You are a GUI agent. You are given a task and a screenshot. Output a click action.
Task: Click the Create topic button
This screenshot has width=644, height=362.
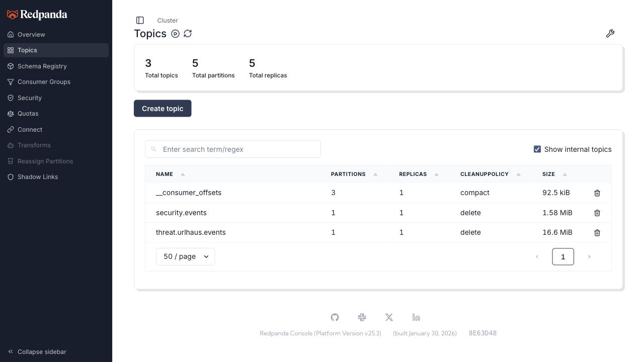click(163, 109)
